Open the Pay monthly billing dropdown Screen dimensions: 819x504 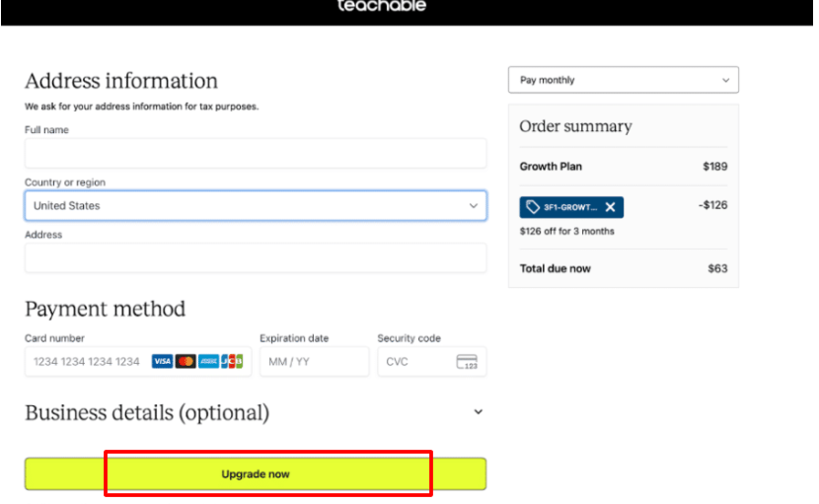623,80
